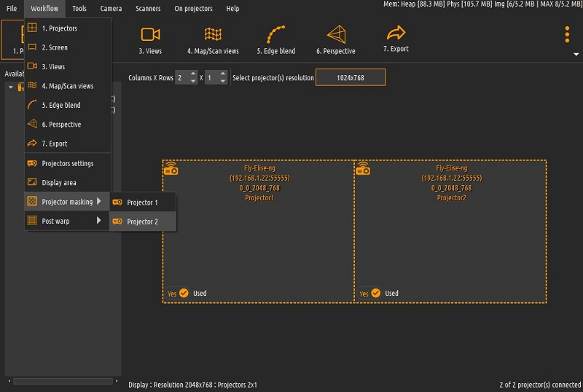
Task: Open the 1024x768 resolution selector
Action: pos(351,77)
